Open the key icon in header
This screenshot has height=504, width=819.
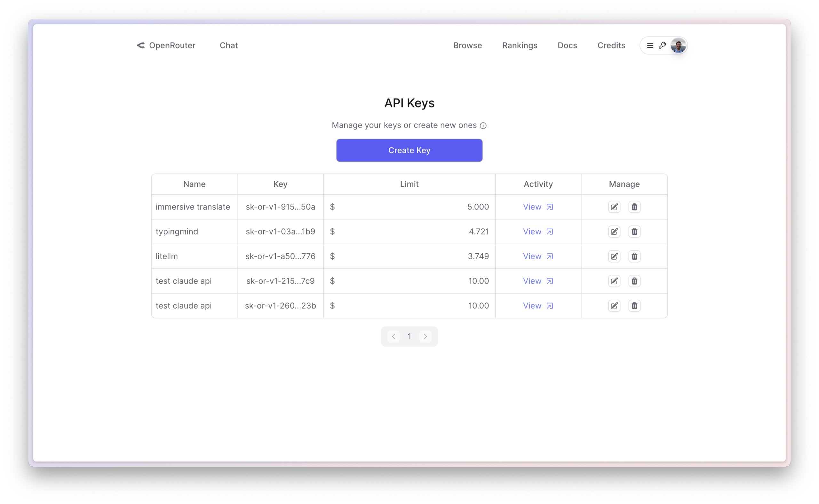click(662, 45)
